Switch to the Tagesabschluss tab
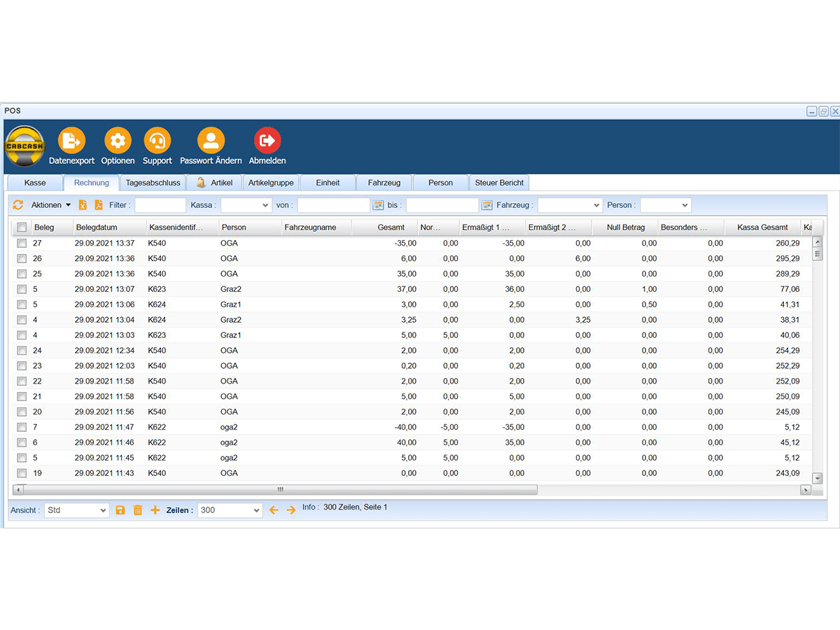 pyautogui.click(x=153, y=183)
